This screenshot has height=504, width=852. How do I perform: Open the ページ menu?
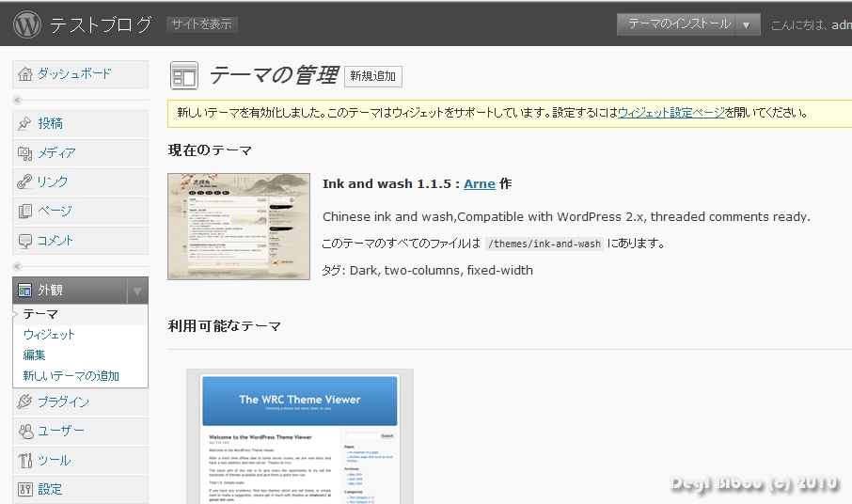point(81,212)
